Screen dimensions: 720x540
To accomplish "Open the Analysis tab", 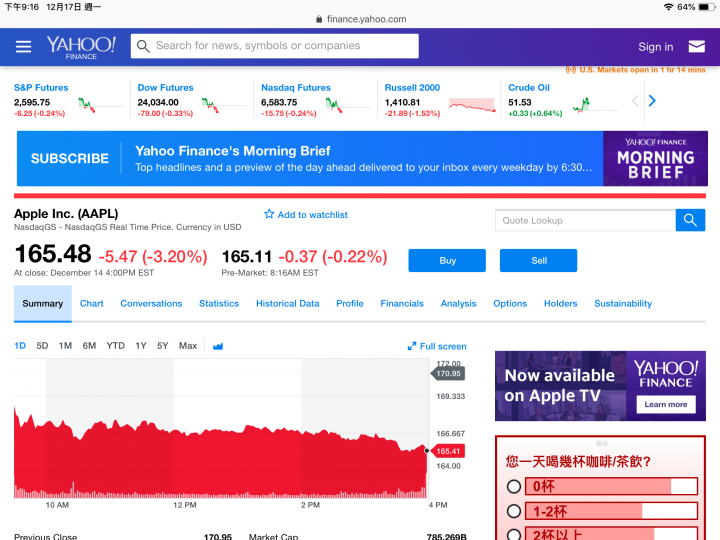I will coord(458,304).
